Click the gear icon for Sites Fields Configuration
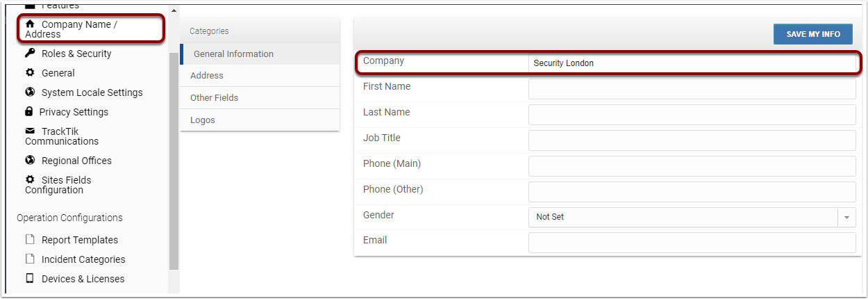Screen dimensions: 868x299 click(30, 179)
